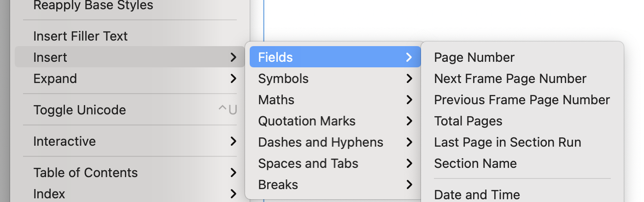
Task: Select Reapply Base Styles menu item
Action: (x=93, y=6)
